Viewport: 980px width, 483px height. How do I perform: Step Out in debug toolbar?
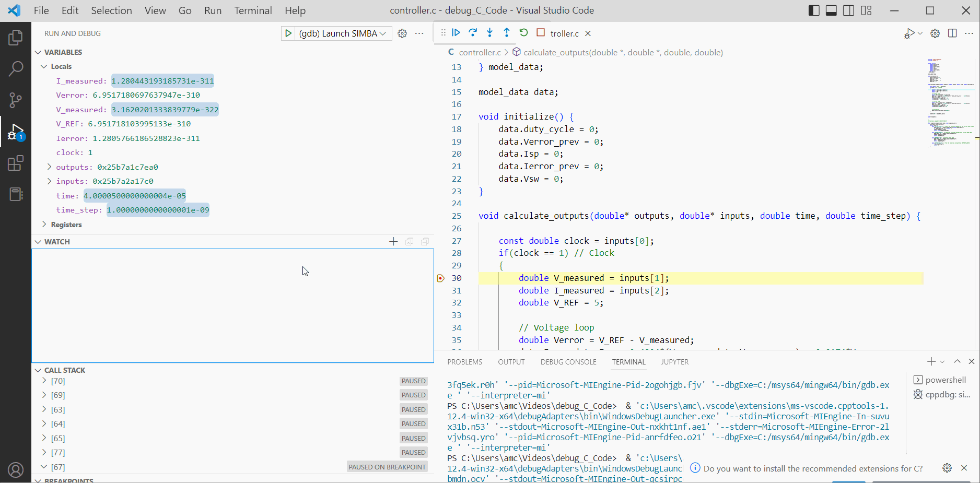[x=506, y=32]
